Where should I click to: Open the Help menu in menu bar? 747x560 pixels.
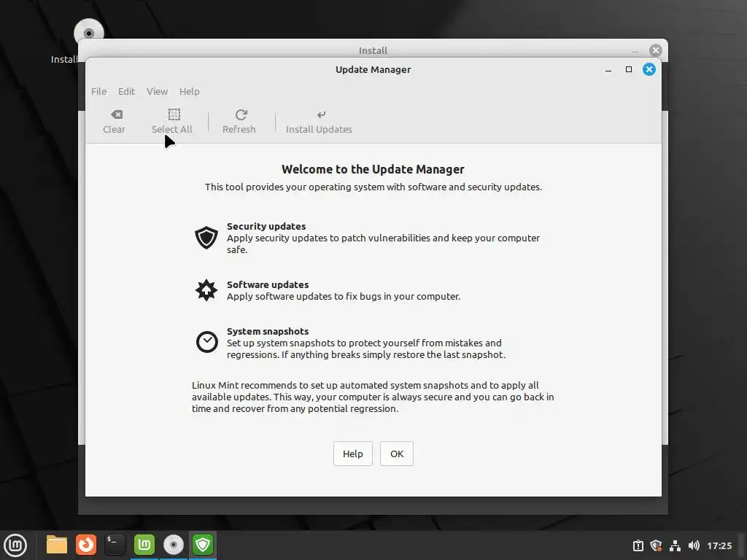[x=190, y=91]
